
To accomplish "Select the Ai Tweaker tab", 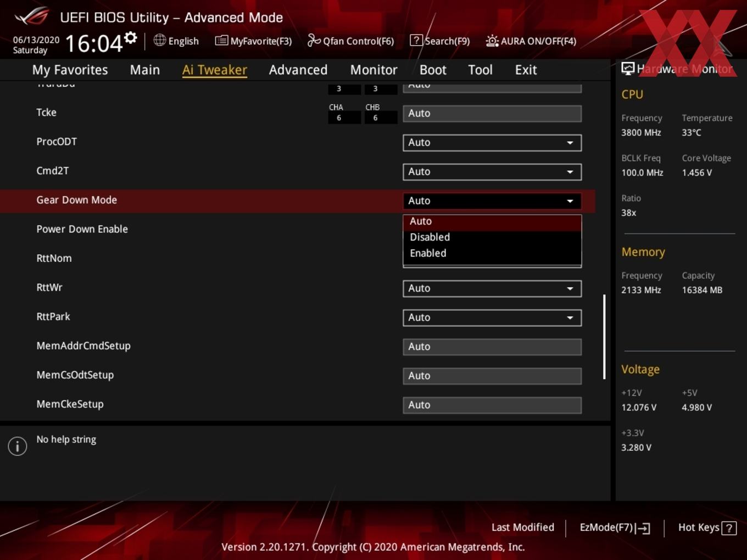I will point(215,70).
